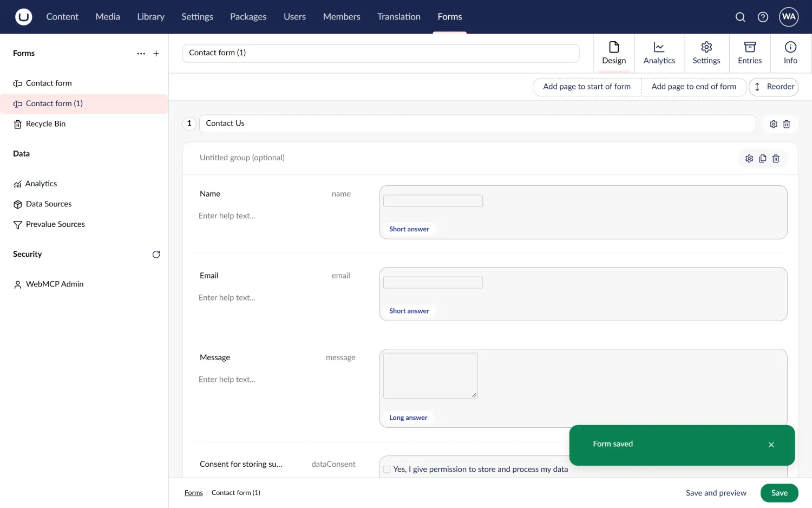This screenshot has width=812, height=508.
Task: Click the Umbraco logo icon
Action: (x=23, y=17)
